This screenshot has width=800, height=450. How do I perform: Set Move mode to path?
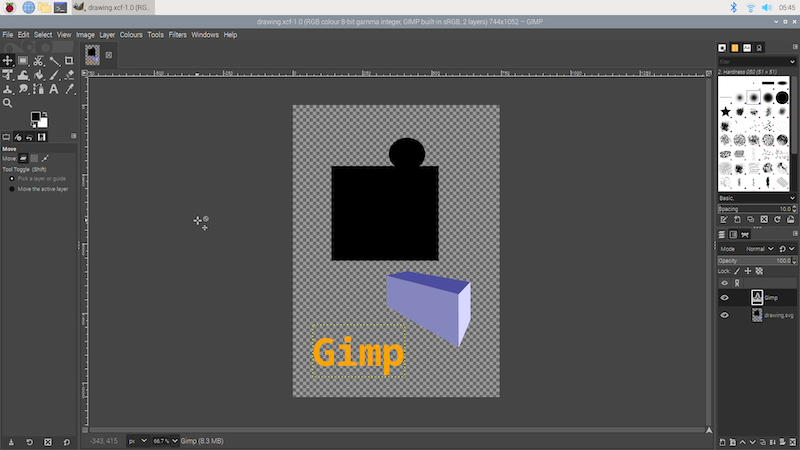(x=45, y=159)
